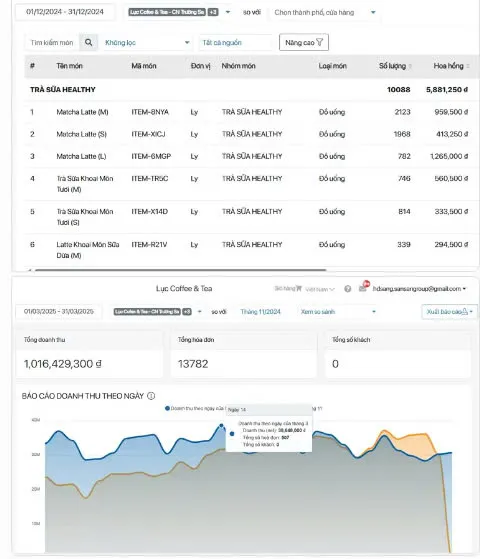Image resolution: width=480 pixels, height=559 pixels.
Task: Open the mail notifications icon with red badge
Action: (x=363, y=288)
